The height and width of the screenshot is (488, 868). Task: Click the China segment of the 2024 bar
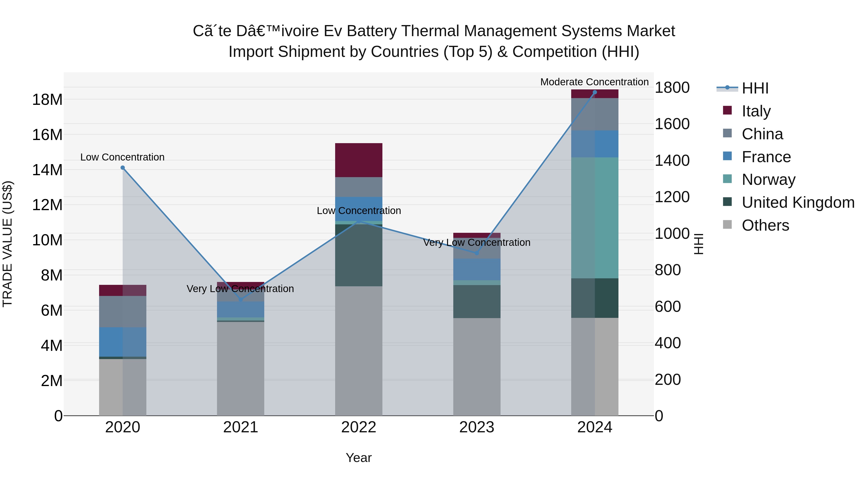(595, 114)
